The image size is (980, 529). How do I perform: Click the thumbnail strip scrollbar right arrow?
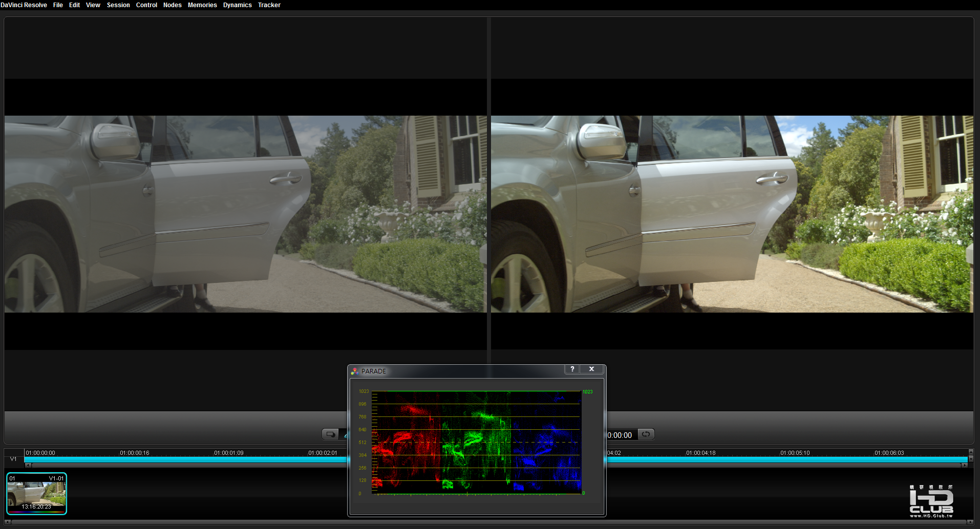click(970, 522)
